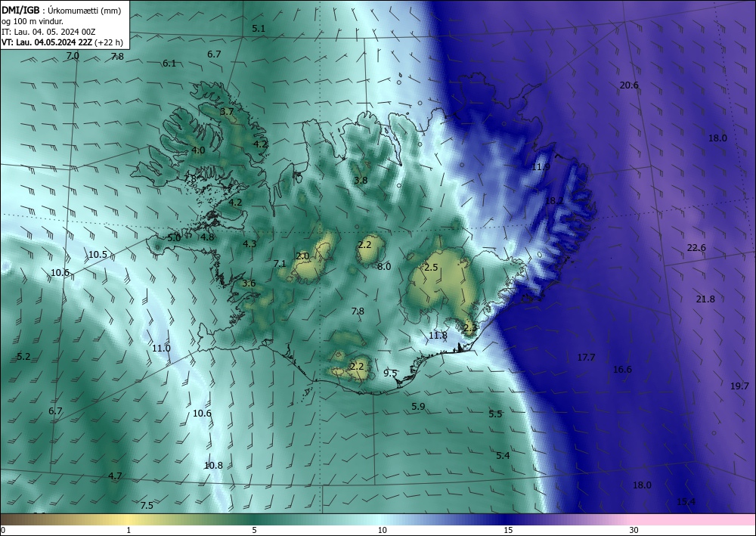Click the 8.0 value label
756x536 pixels.
click(x=384, y=266)
